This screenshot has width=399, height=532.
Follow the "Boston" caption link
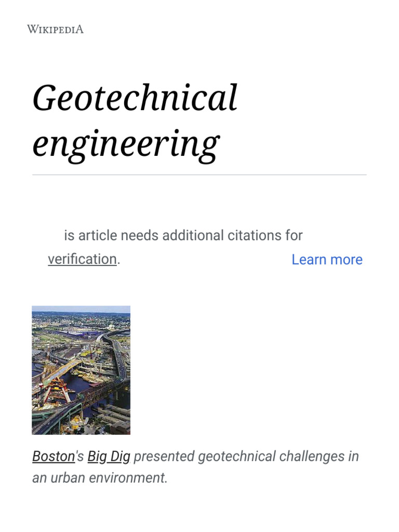tap(54, 456)
